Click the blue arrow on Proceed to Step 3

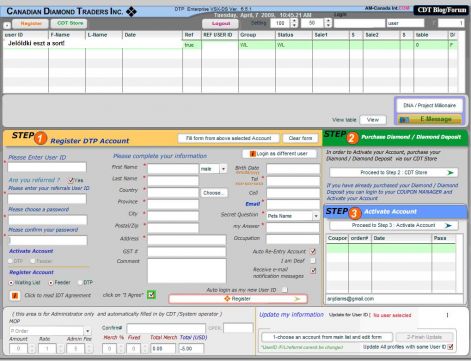[x=448, y=226]
